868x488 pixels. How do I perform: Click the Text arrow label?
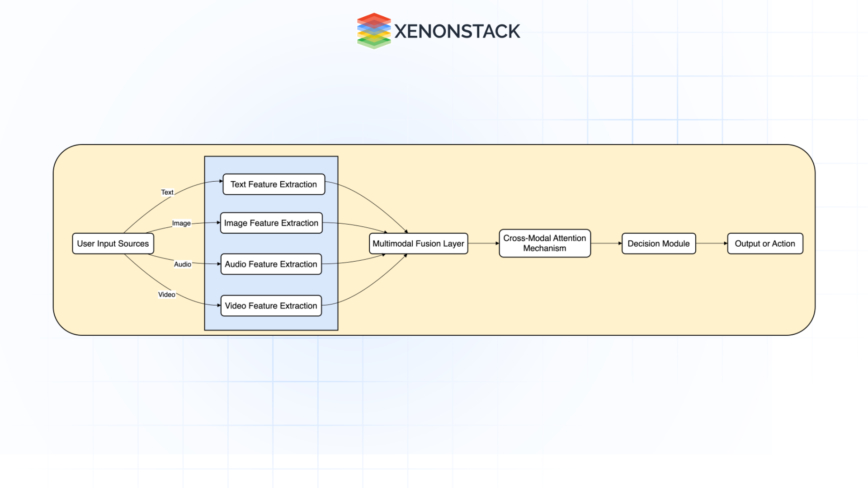coord(167,192)
